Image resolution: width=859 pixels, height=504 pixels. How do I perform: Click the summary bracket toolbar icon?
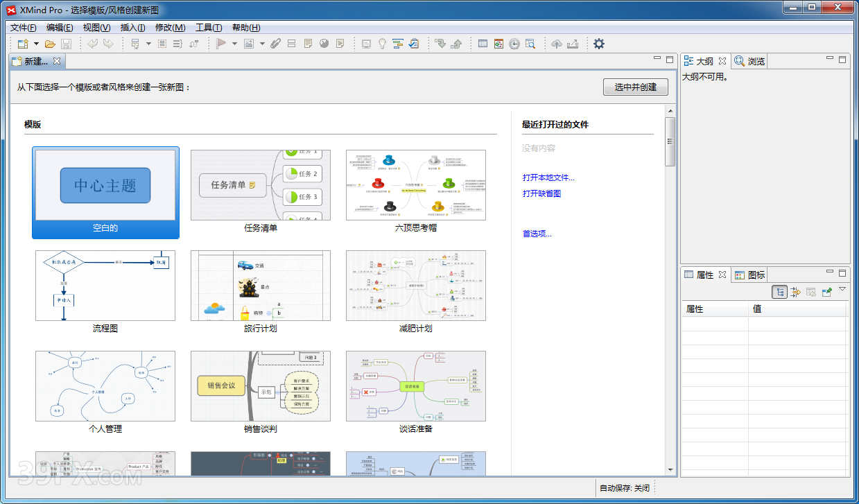(177, 44)
